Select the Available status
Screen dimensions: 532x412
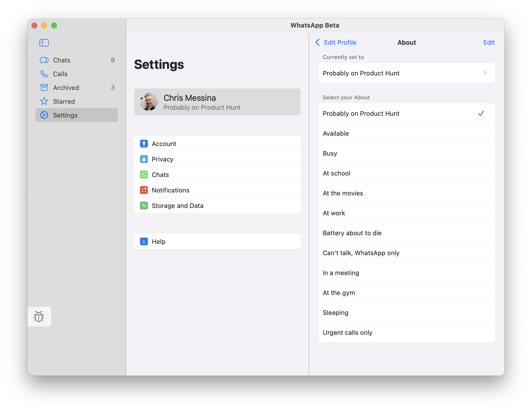click(x=406, y=133)
